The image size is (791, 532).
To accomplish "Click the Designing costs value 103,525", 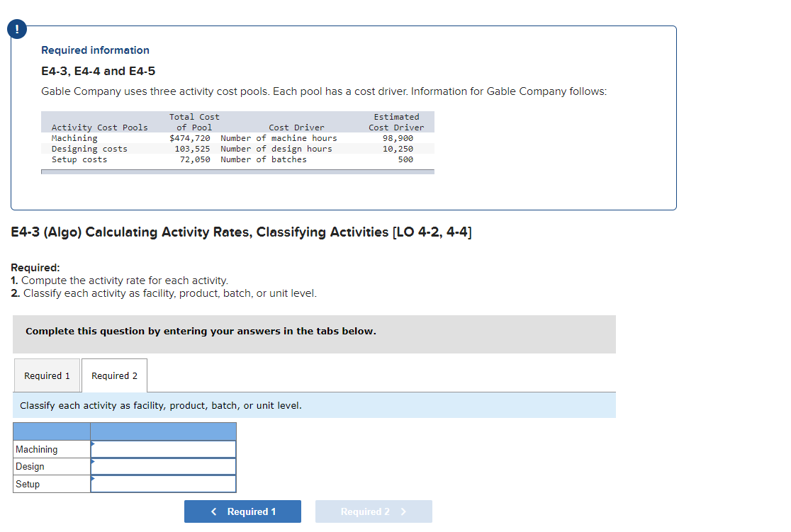I will [192, 149].
